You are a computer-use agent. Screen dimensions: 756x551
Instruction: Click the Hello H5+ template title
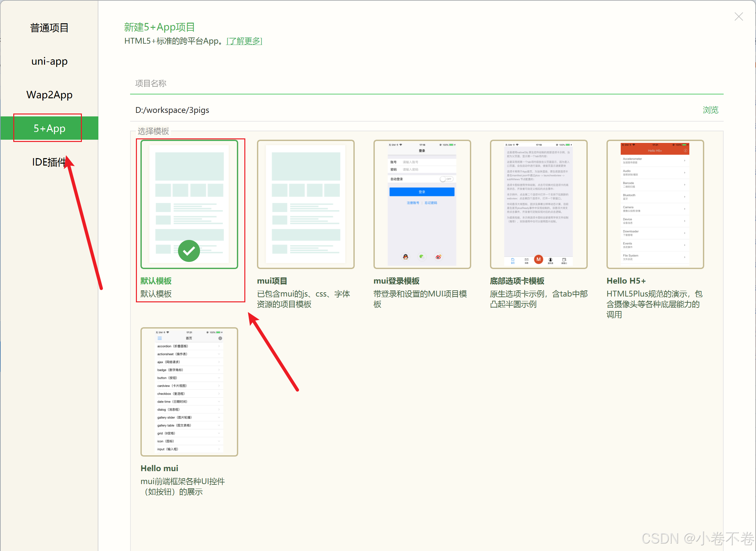point(626,281)
